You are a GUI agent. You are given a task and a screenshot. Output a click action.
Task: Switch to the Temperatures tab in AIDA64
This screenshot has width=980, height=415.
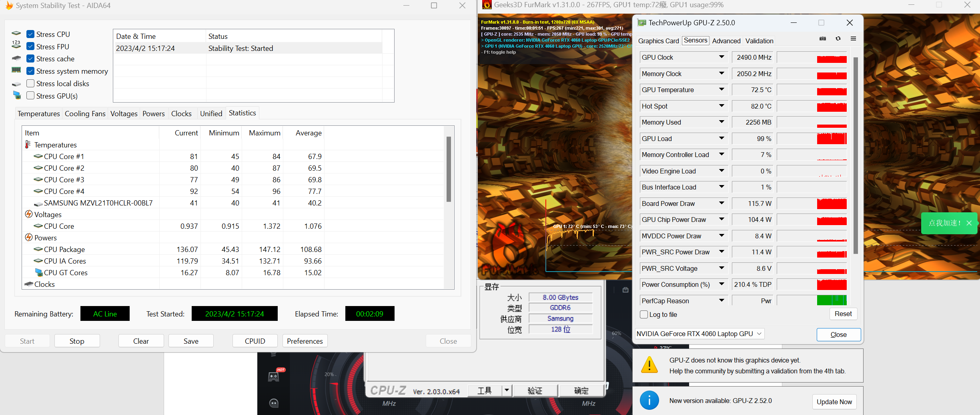39,114
